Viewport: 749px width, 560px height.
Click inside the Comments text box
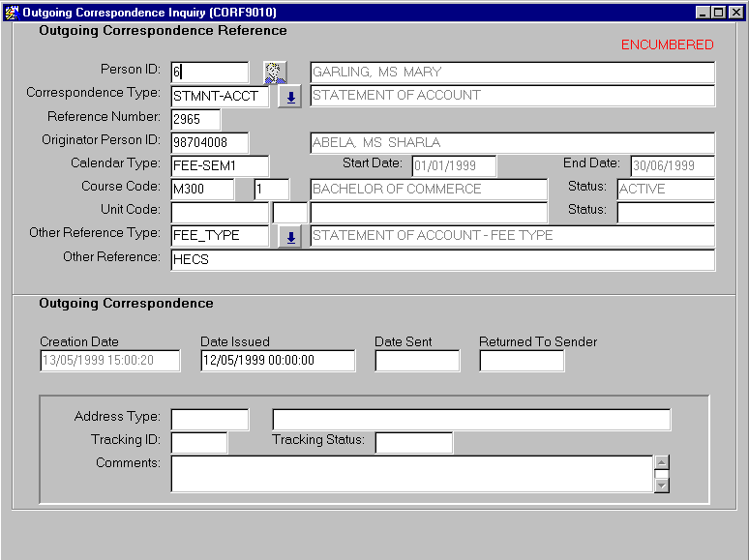click(x=411, y=474)
